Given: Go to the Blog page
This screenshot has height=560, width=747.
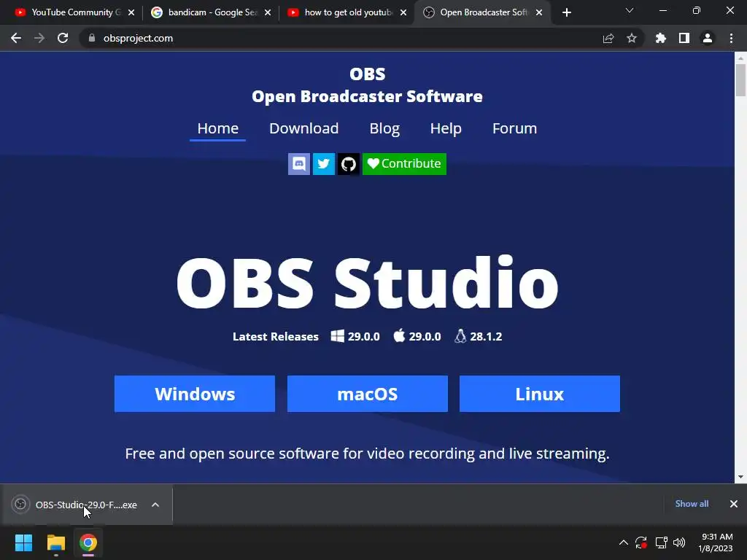Looking at the screenshot, I should [384, 128].
